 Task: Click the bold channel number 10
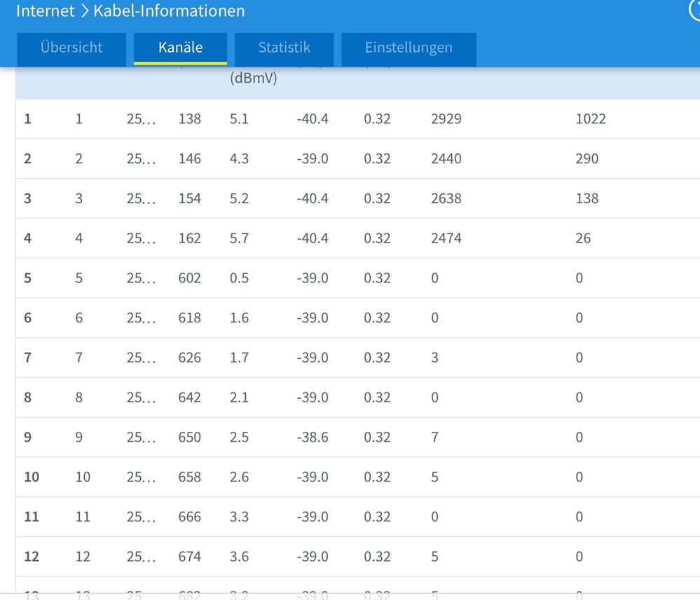pyautogui.click(x=32, y=477)
